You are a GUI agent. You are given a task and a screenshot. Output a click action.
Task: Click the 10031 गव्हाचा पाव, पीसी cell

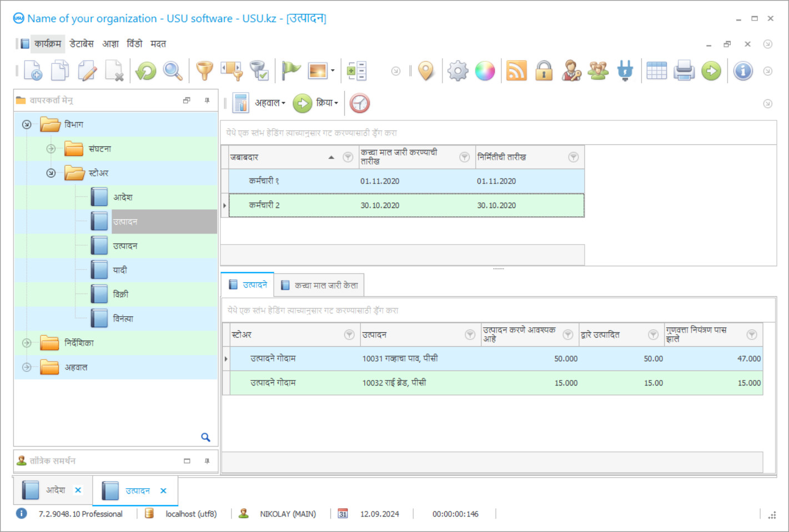pos(420,359)
